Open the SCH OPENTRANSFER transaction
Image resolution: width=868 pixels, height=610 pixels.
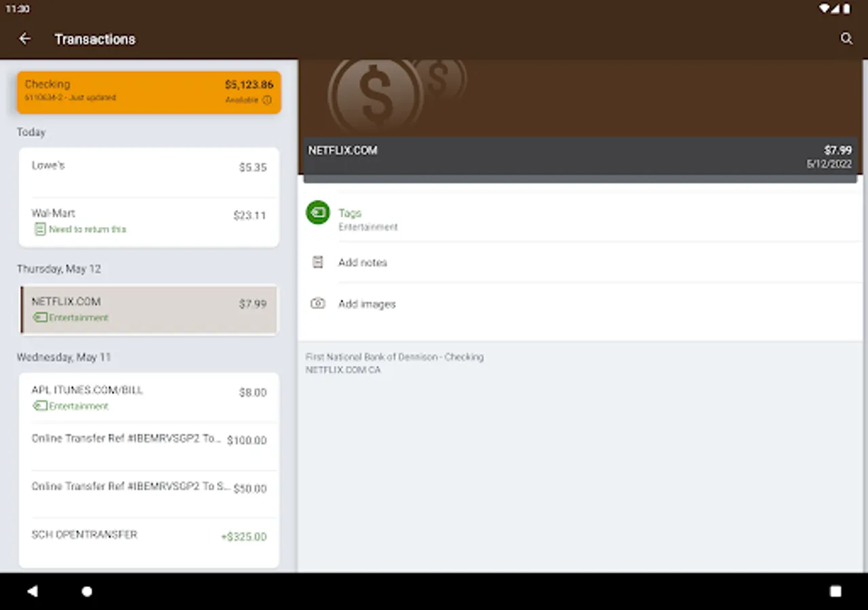pos(149,542)
